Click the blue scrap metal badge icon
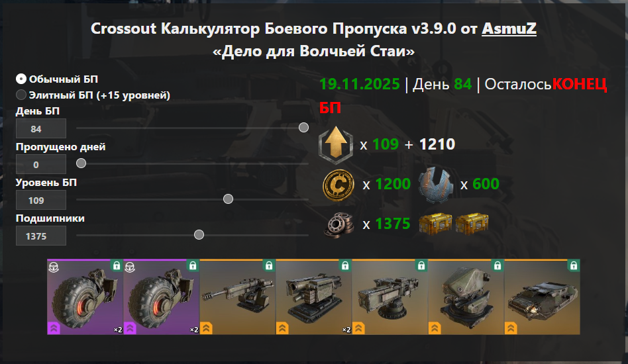This screenshot has width=628, height=364. 435,185
